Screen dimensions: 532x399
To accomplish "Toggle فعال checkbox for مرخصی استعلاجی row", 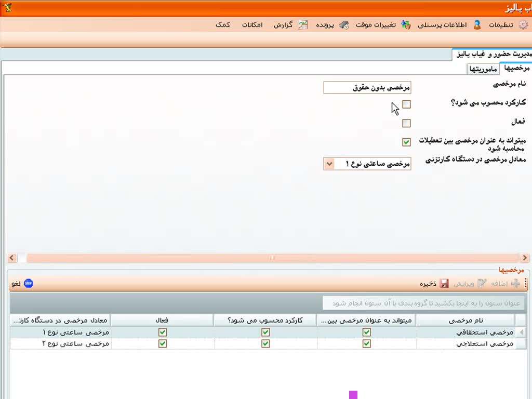I will pos(163,344).
